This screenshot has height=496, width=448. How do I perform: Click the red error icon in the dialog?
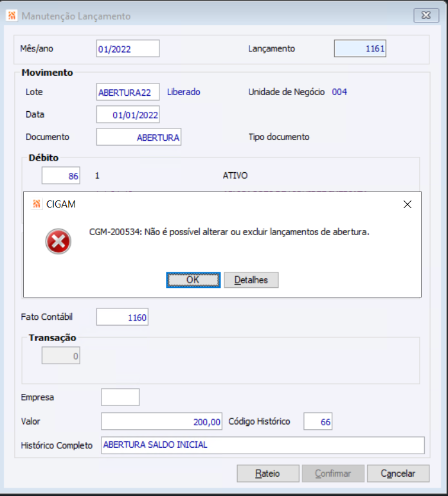pyautogui.click(x=58, y=242)
